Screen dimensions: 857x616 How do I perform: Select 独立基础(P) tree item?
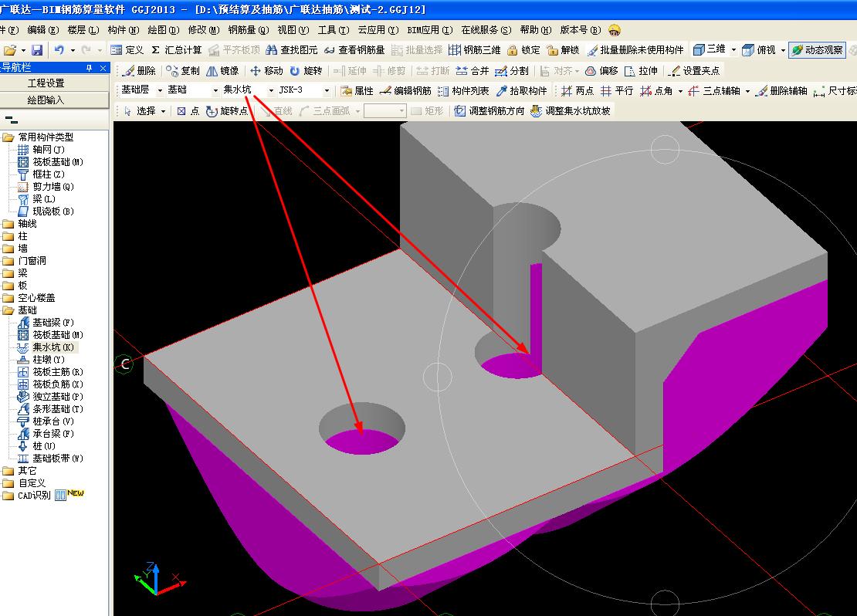(x=50, y=397)
